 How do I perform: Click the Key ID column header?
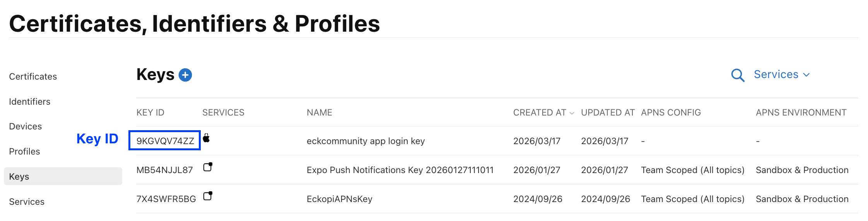(x=150, y=112)
